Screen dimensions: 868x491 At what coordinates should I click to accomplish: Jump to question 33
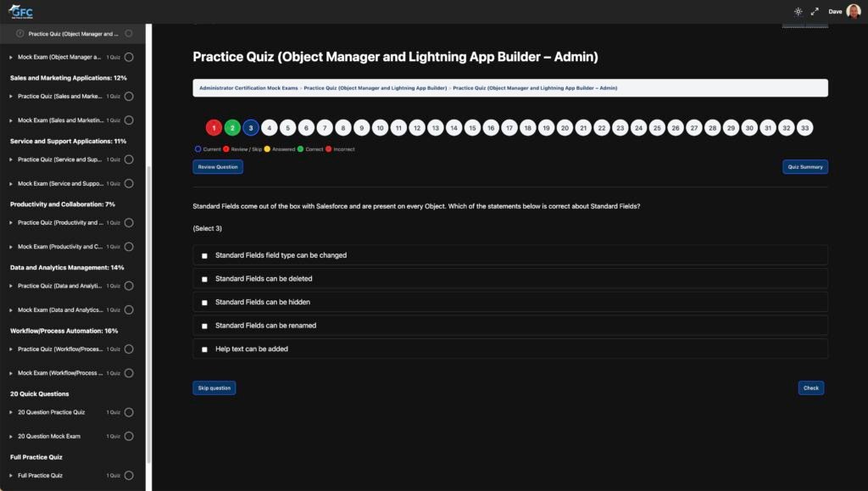pos(805,128)
